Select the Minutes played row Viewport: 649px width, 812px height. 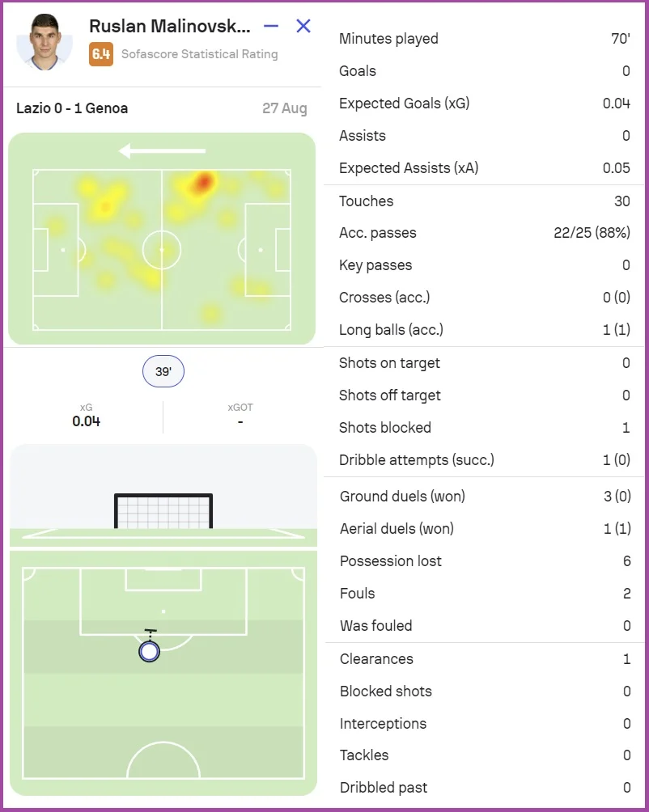484,39
